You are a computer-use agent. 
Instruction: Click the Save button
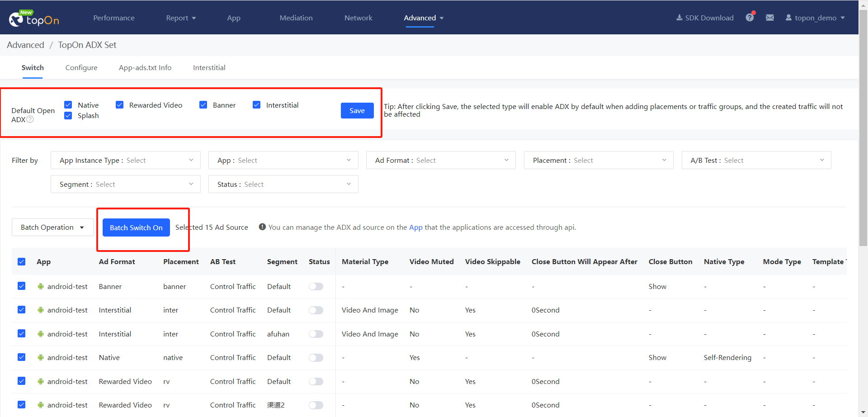[357, 110]
